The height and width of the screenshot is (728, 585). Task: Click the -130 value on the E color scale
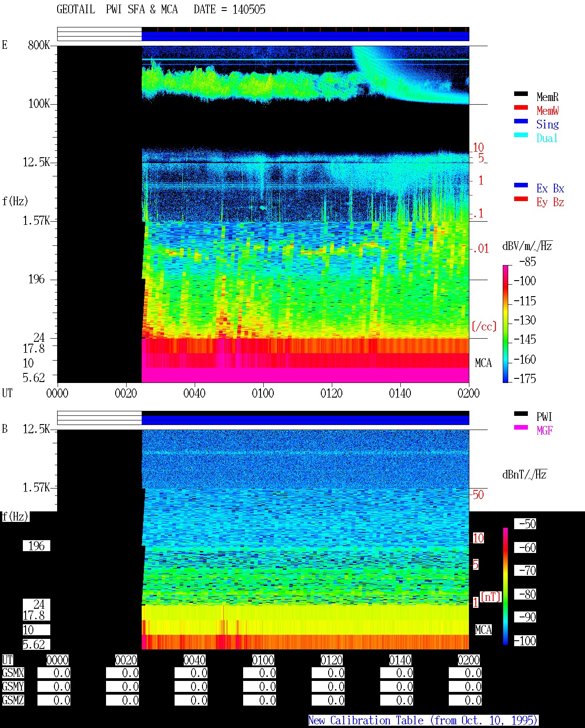coord(525,320)
